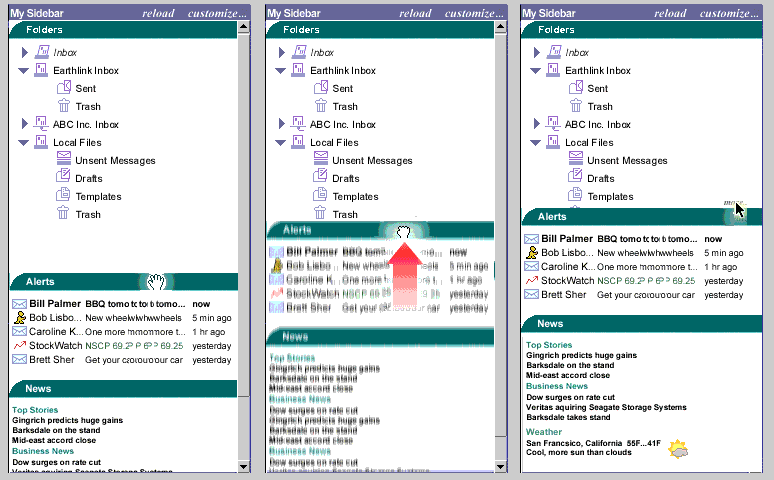The height and width of the screenshot is (480, 774).
Task: Click the Bill Palmer envelope icon in the right panel
Action: 532,239
